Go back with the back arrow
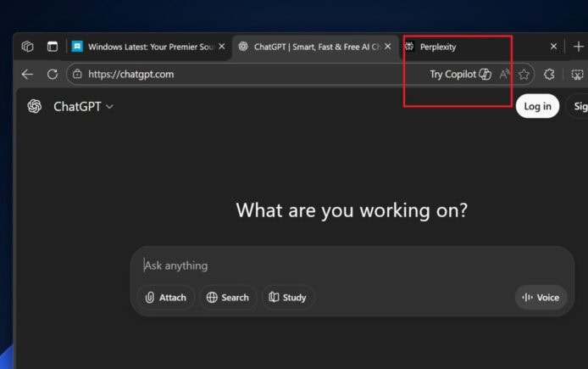Image resolution: width=588 pixels, height=369 pixels. coord(27,75)
